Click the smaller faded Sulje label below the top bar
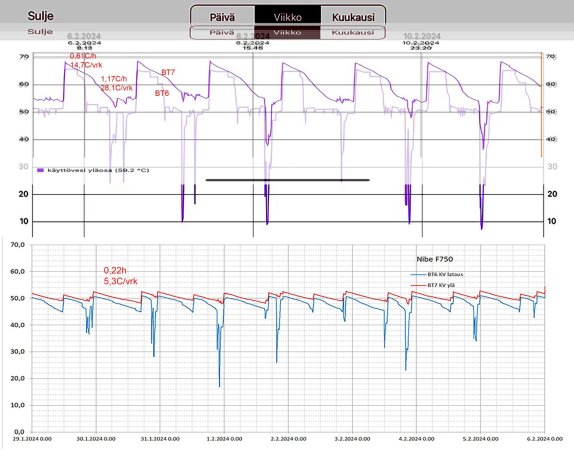The width and height of the screenshot is (574, 450). (40, 31)
